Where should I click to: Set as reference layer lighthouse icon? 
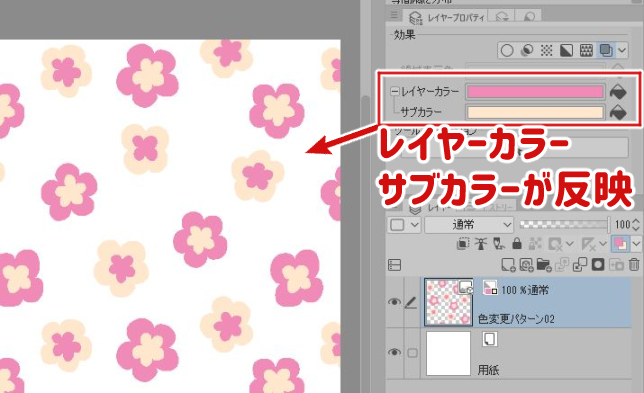coord(480,244)
